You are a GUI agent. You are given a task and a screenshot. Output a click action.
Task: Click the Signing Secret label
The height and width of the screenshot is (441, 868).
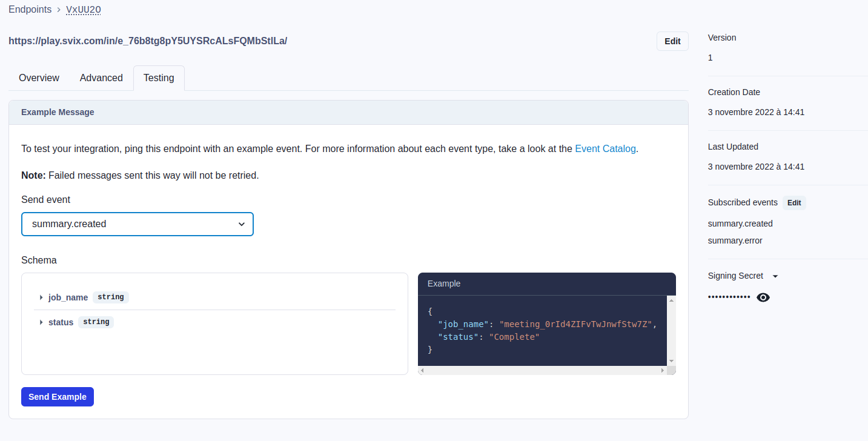[x=735, y=276]
